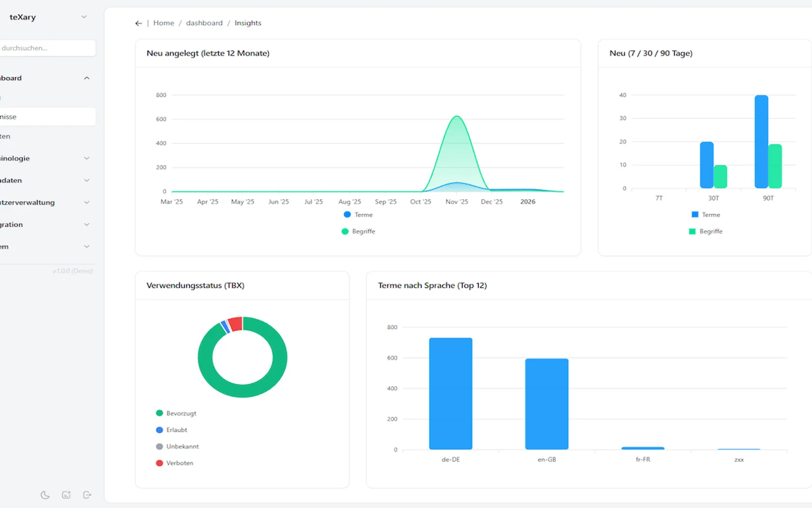The height and width of the screenshot is (508, 812).
Task: Open the Home breadcrumb link
Action: (163, 23)
